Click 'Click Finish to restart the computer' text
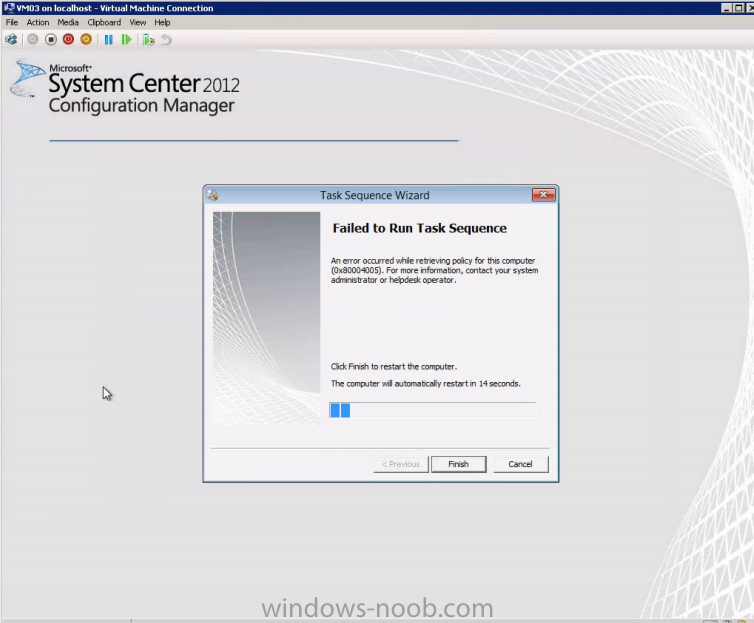This screenshot has width=754, height=623. [x=393, y=366]
